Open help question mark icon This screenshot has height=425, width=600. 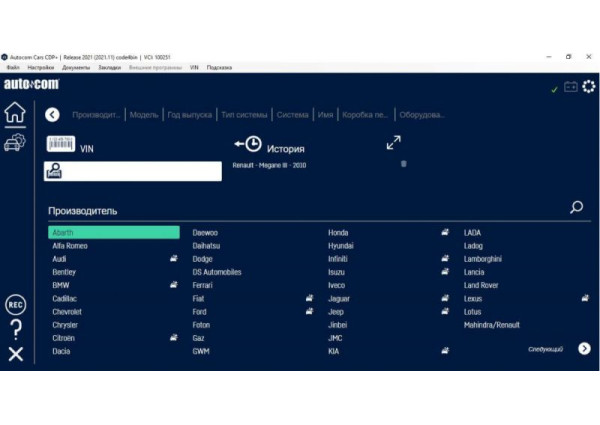(x=14, y=329)
